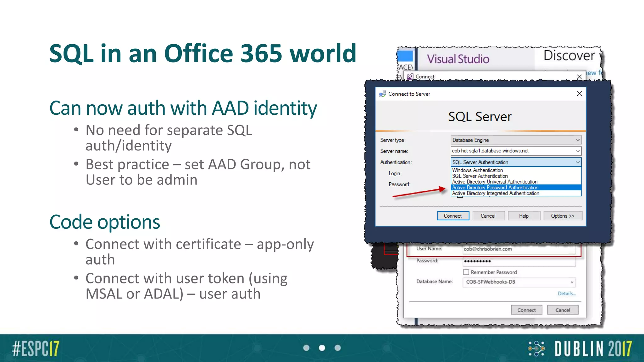Click Connect in the Visual Studio dialog
Image resolution: width=644 pixels, height=362 pixels.
[526, 310]
